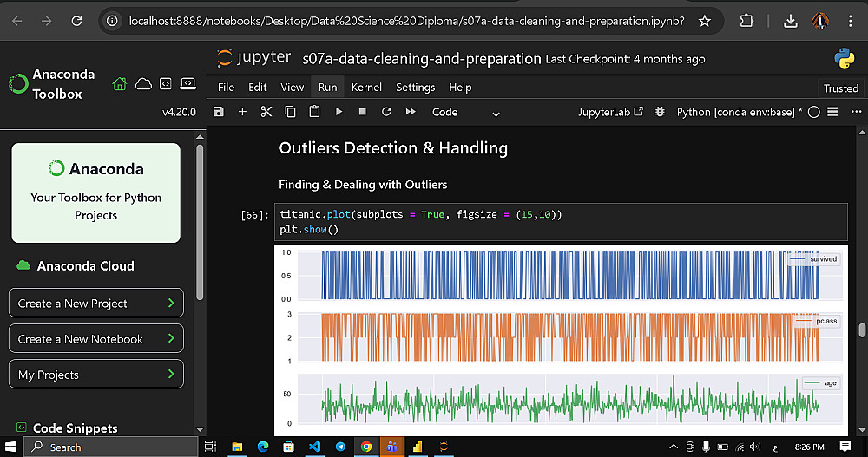Click the Anaconda Toolbox home icon
Viewport: 868px width, 457px height.
(120, 84)
